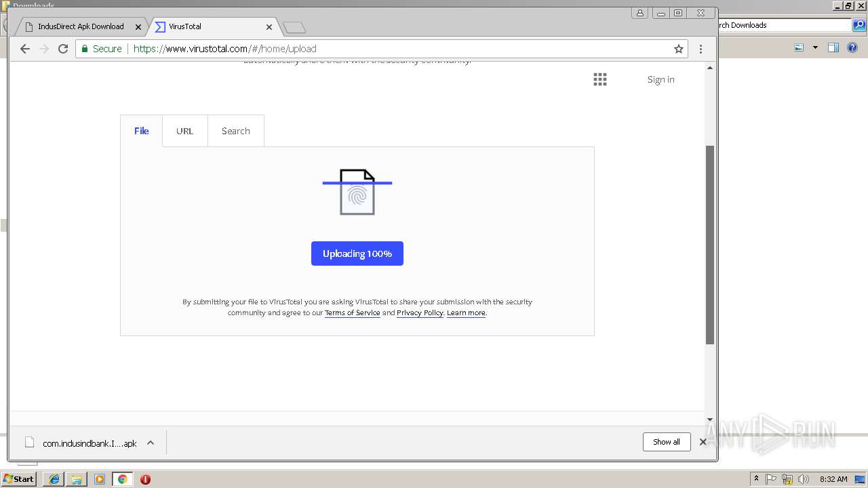Reload the VirusTotal page
The width and height of the screenshot is (868, 488).
(x=63, y=49)
